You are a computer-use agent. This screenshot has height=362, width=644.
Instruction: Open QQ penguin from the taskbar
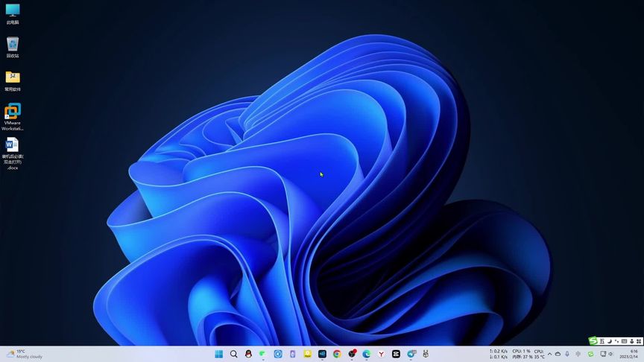tap(248, 354)
